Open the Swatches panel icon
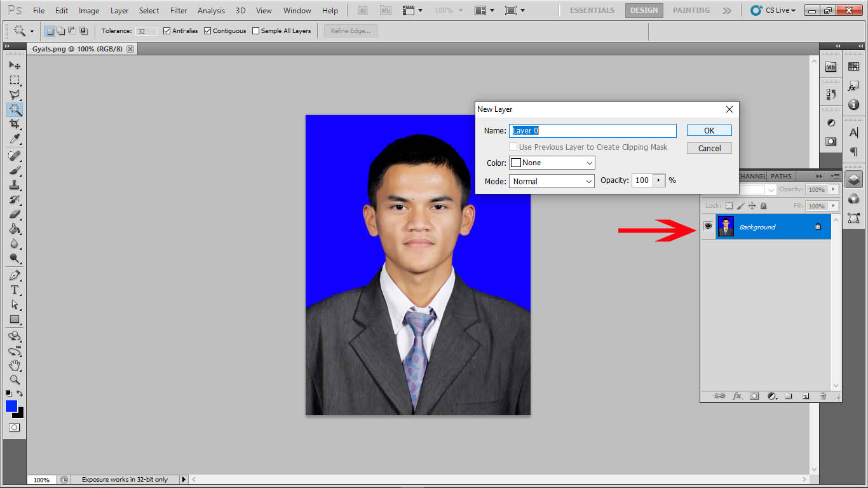The height and width of the screenshot is (488, 868). point(853,67)
